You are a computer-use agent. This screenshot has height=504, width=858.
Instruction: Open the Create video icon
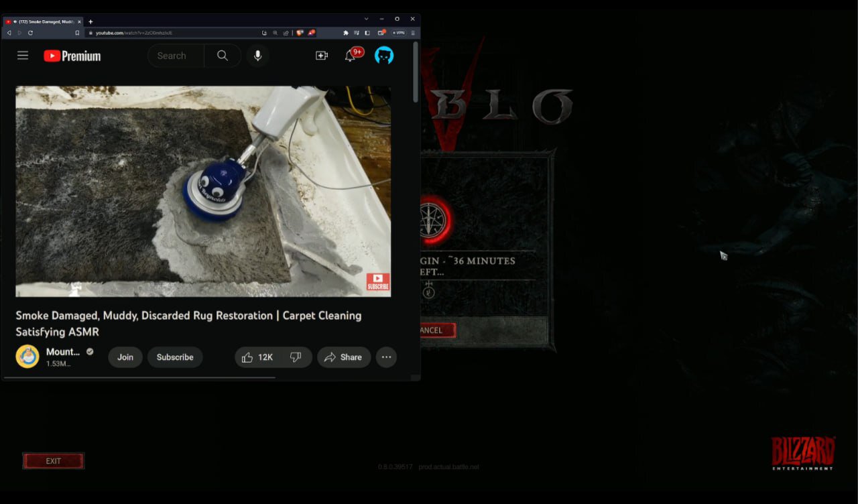(322, 56)
